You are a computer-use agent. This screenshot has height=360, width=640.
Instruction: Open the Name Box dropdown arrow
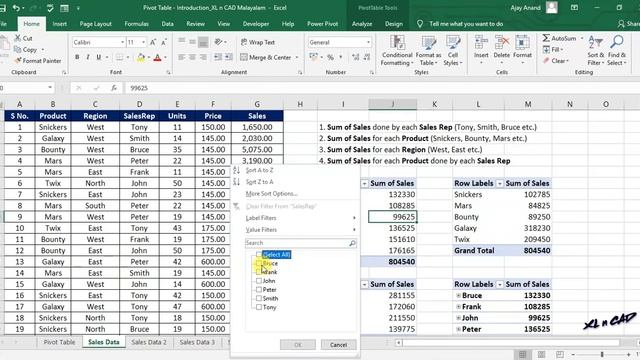coord(50,88)
